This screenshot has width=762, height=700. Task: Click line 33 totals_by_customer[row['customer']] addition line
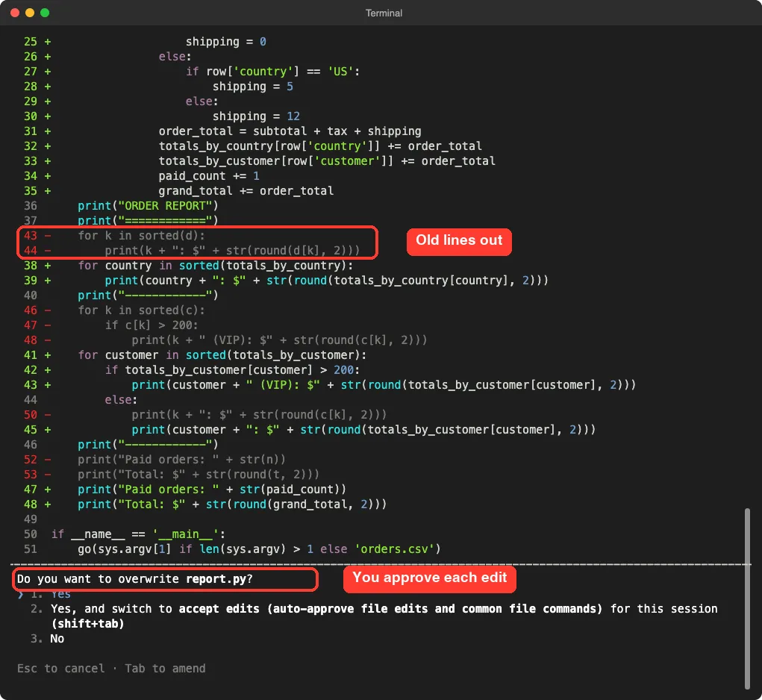[327, 160]
